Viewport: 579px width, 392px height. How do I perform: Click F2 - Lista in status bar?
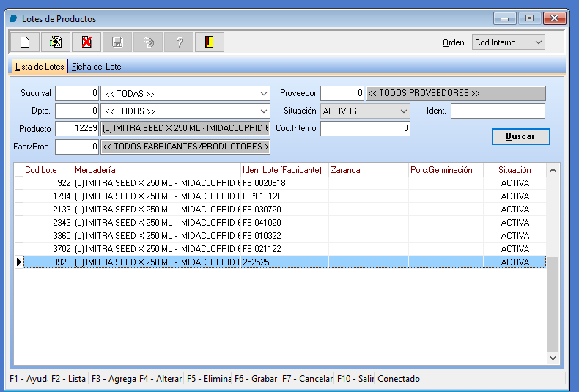pos(68,379)
